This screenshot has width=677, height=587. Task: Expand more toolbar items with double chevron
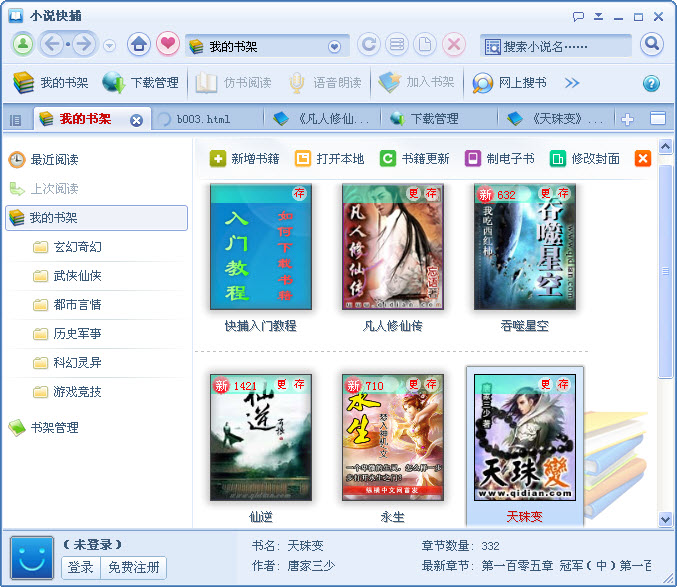click(x=572, y=83)
